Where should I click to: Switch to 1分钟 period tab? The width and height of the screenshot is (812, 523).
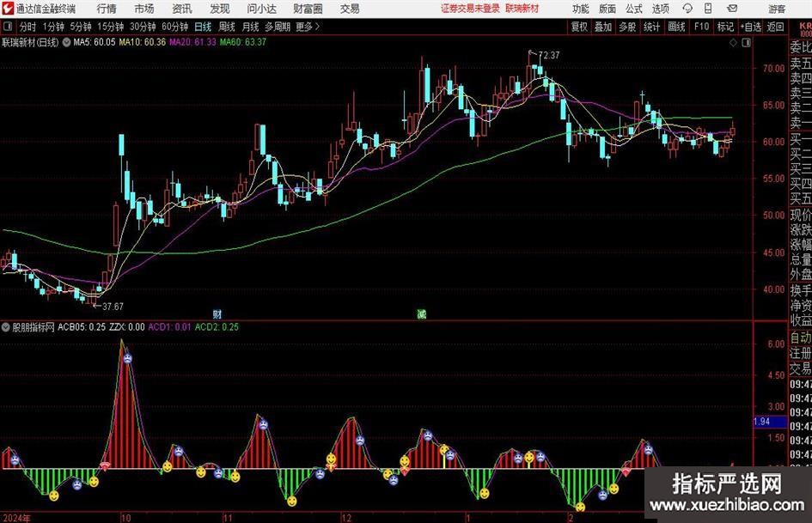point(53,27)
